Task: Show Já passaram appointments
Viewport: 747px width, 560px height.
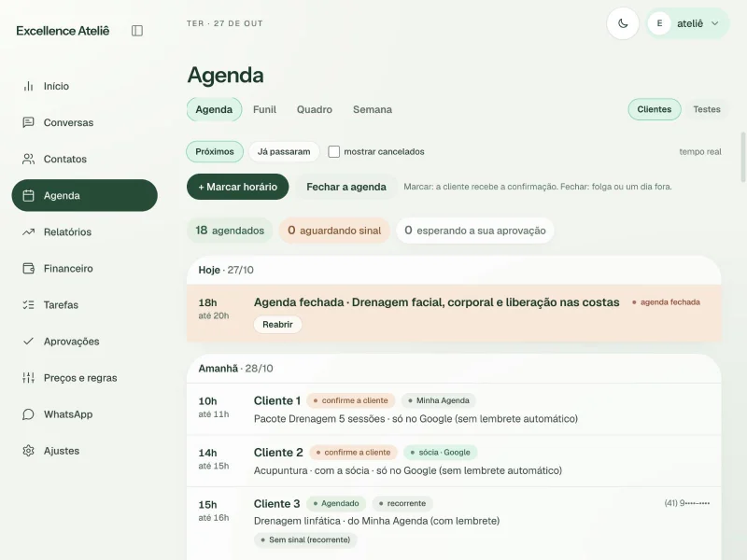Action: click(x=284, y=152)
